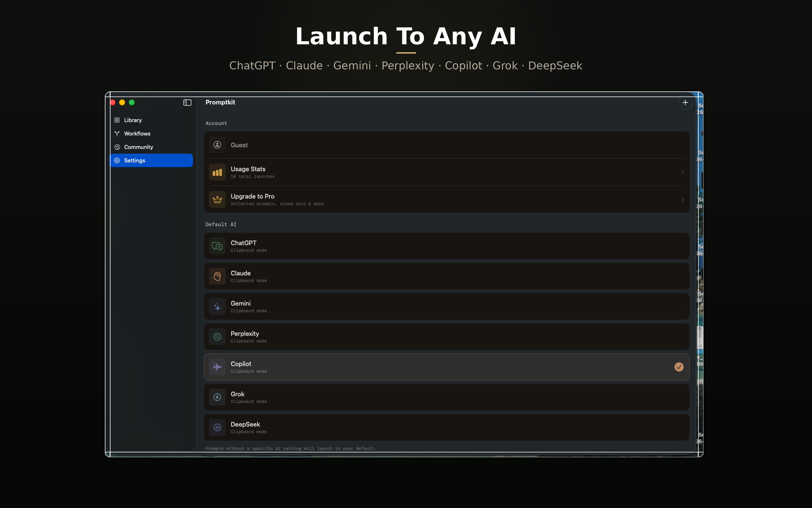Expand Usage Stats chevron arrow
The image size is (812, 508).
pyautogui.click(x=683, y=172)
